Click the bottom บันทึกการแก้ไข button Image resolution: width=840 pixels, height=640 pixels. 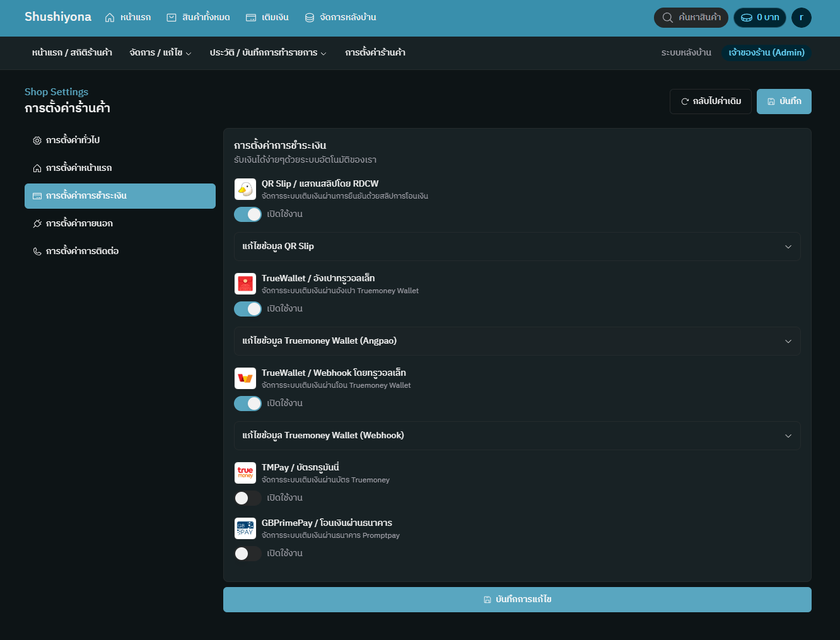(517, 600)
